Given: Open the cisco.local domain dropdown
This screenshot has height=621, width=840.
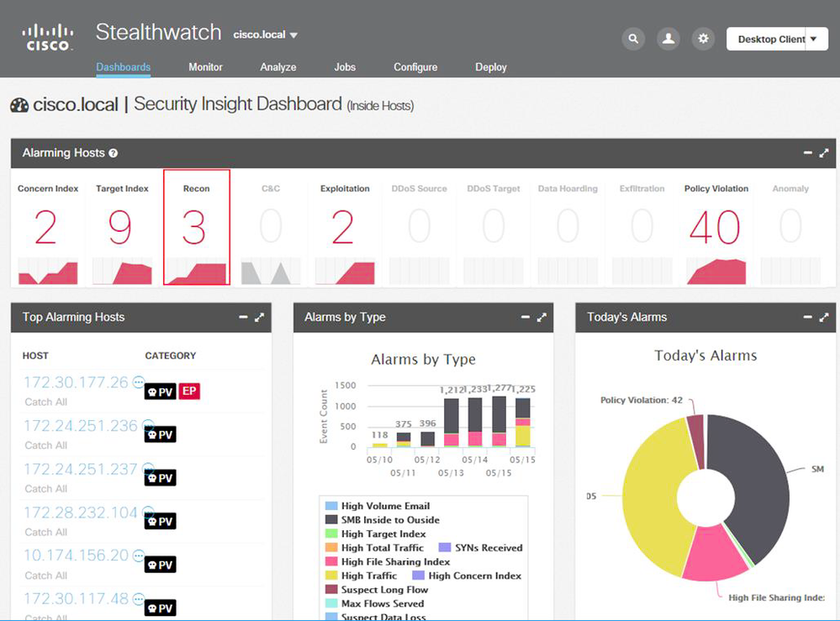Looking at the screenshot, I should tap(265, 34).
